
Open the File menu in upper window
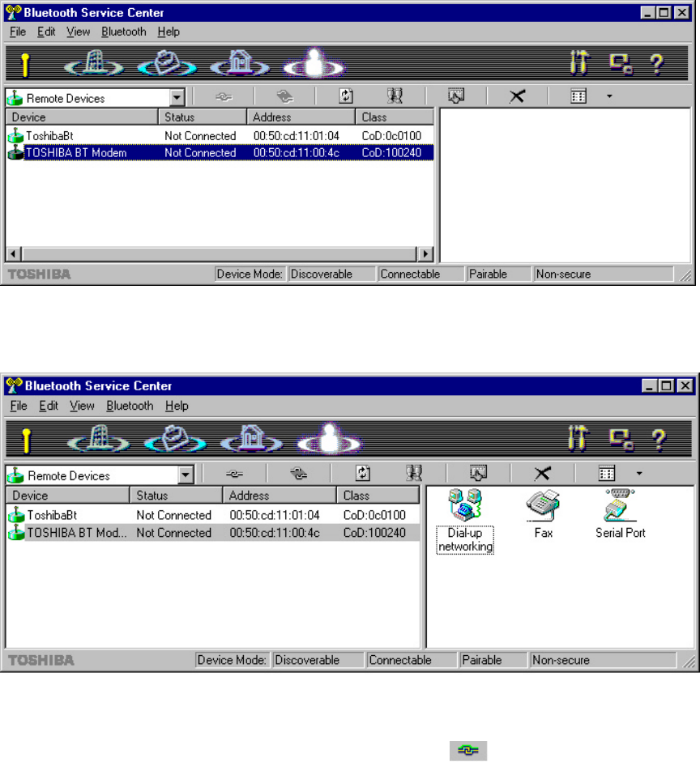coord(18,32)
